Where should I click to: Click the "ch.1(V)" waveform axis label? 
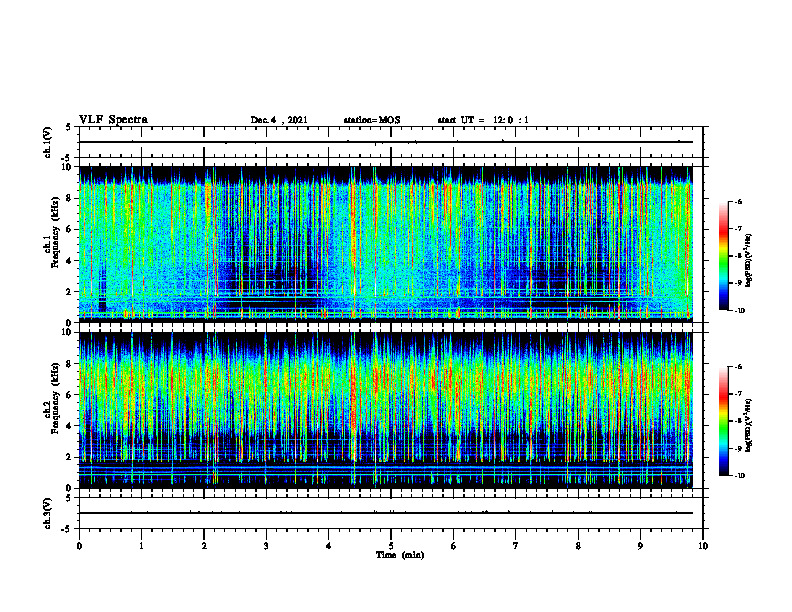[x=47, y=142]
